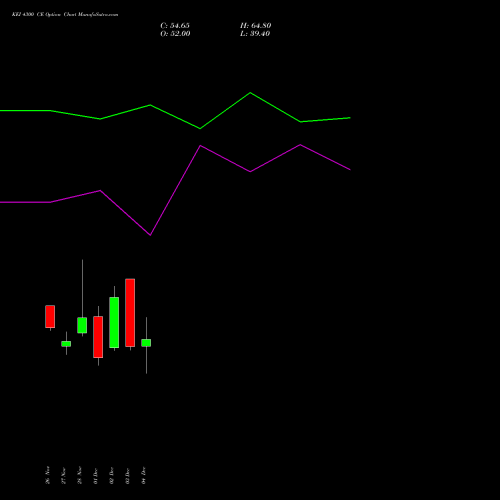Click the chart title mentioning MunafaSutra.com

pyautogui.click(x=65, y=15)
